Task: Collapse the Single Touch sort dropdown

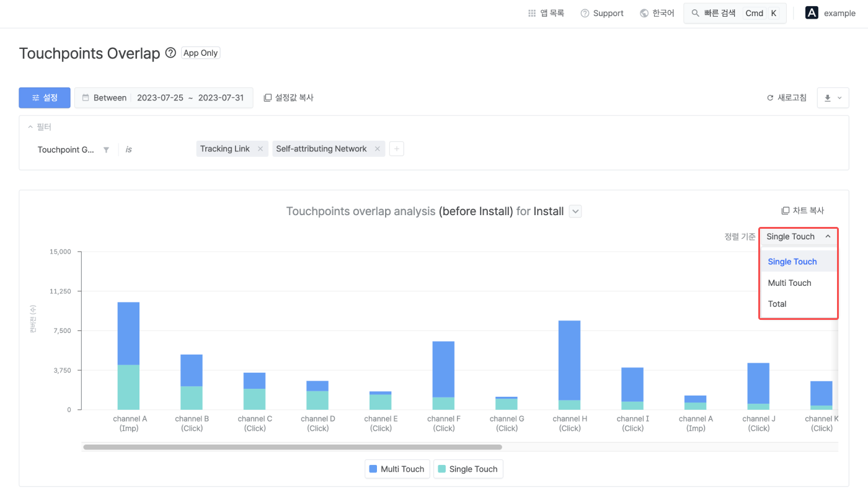Action: click(799, 236)
